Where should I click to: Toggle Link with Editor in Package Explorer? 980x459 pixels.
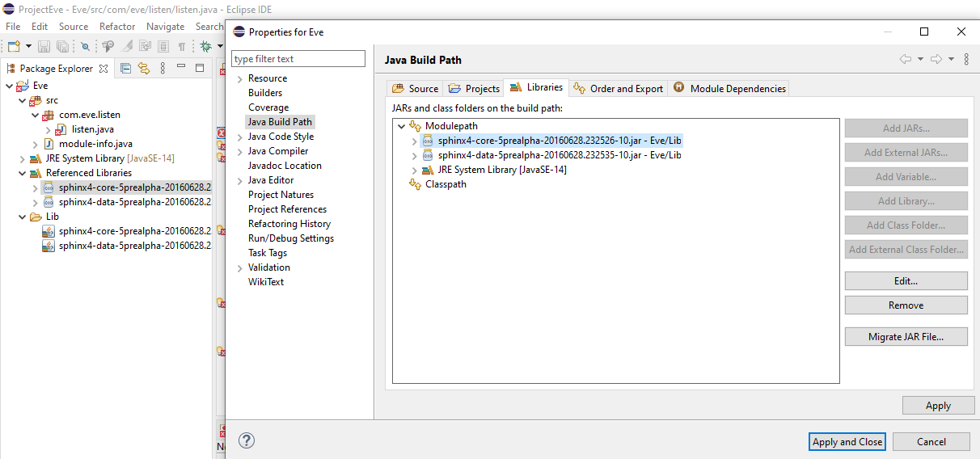click(144, 69)
